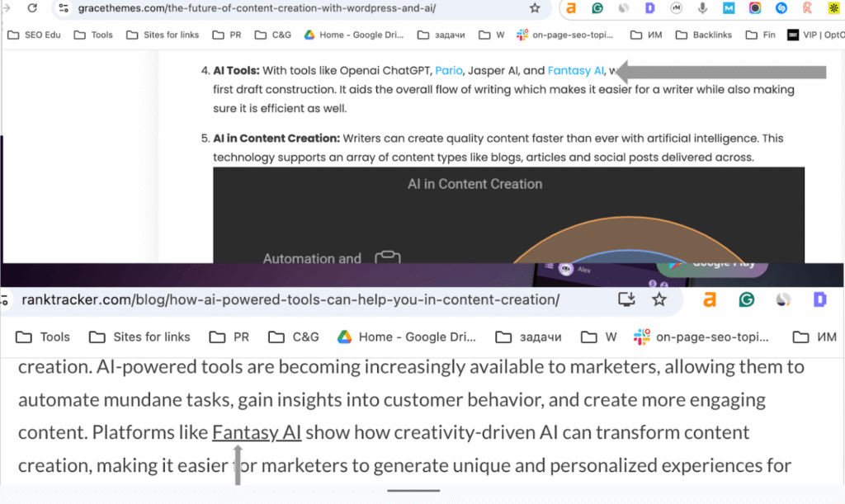Click the microphone extension icon

click(702, 8)
